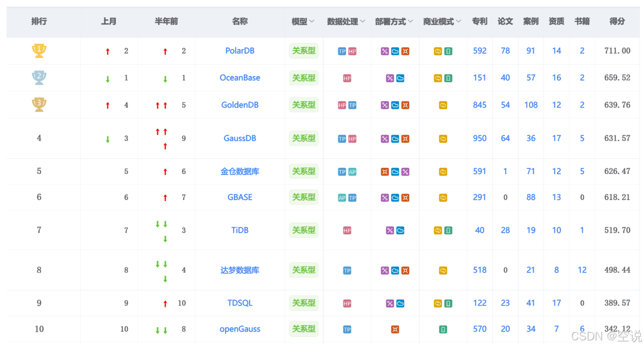644x347 pixels.
Task: Click the TP badge in GoldenDB row
Action: pos(352,105)
